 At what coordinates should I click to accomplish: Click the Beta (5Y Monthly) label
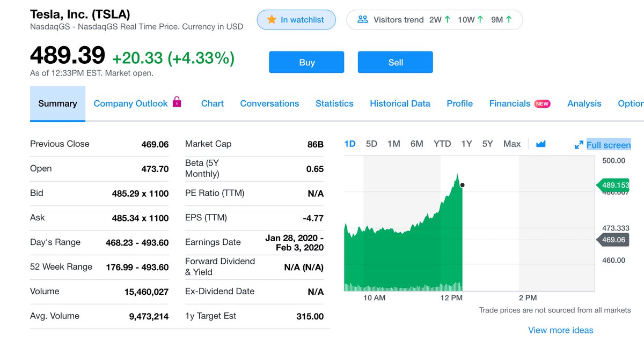202,168
